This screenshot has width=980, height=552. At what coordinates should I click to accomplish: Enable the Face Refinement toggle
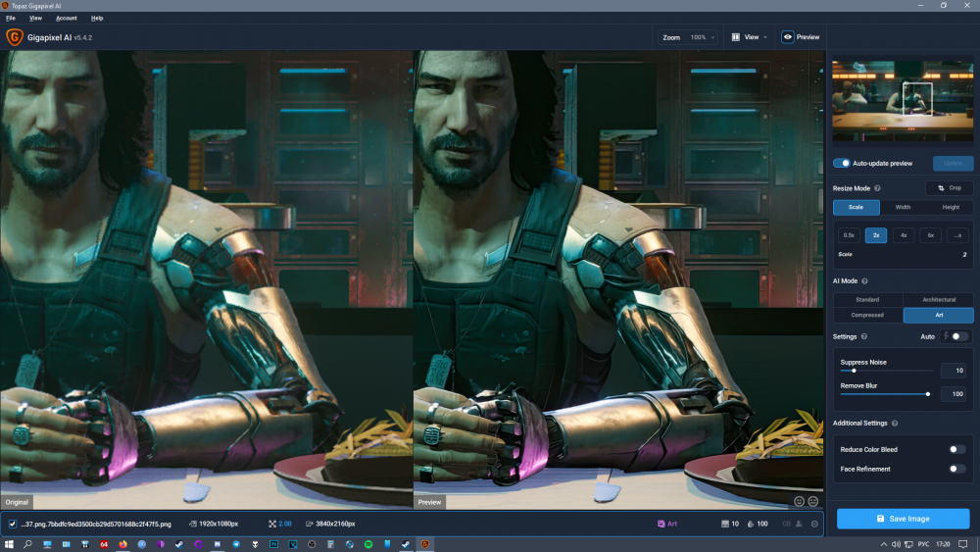pyautogui.click(x=956, y=469)
